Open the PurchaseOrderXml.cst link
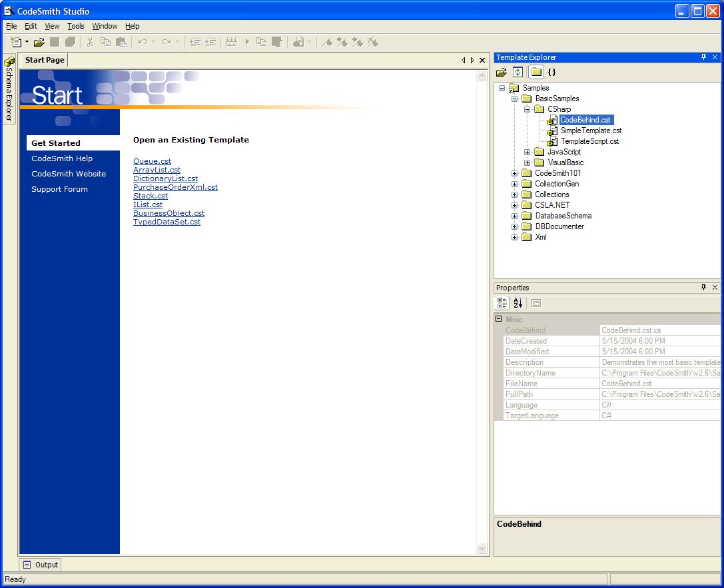Screen dimensions: 724x588 pos(175,187)
